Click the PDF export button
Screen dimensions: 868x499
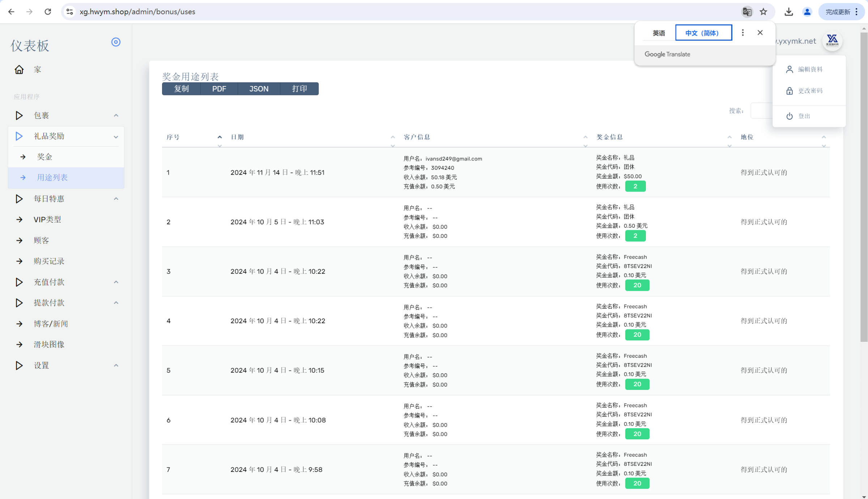[219, 89]
